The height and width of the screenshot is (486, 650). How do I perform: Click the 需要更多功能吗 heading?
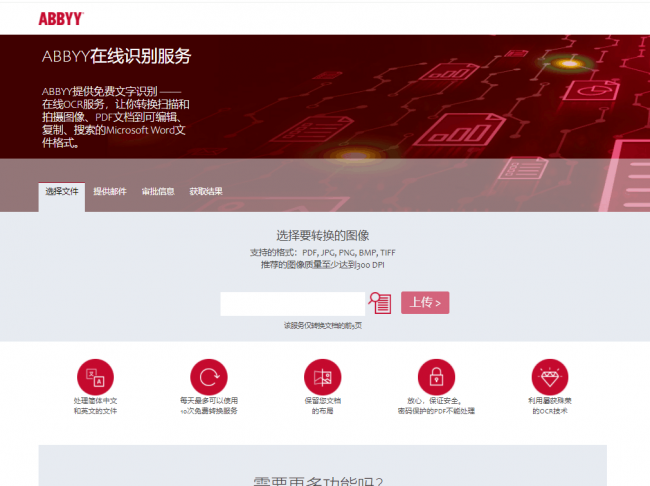click(x=318, y=481)
